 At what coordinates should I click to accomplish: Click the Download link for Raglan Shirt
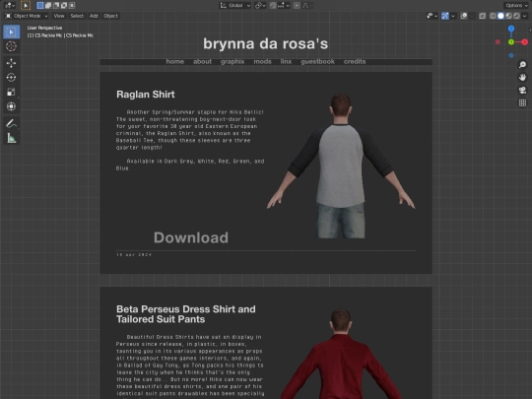click(x=191, y=237)
